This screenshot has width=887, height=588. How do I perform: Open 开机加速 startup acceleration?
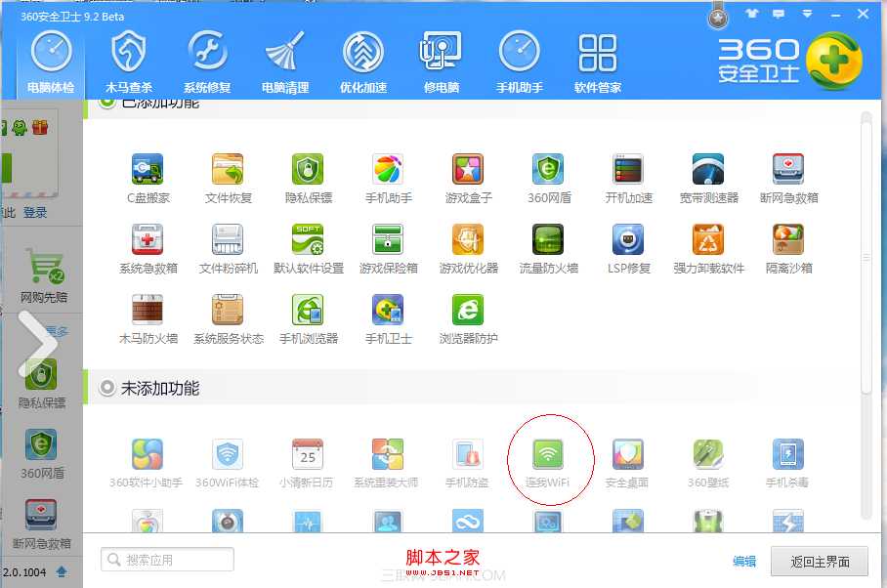[x=626, y=166]
